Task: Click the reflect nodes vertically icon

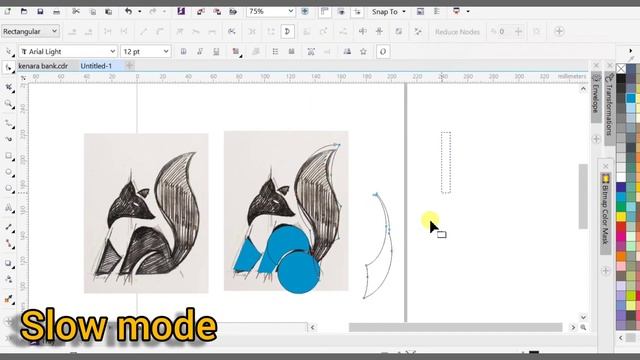Action: click(379, 31)
